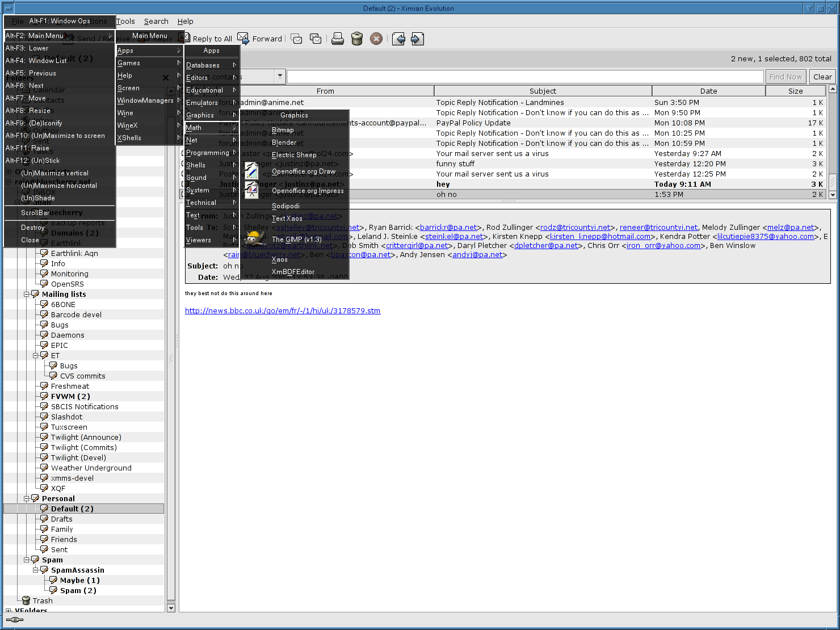Click the Forward envelope icon in toolbar
This screenshot has height=630, width=840.
243,39
